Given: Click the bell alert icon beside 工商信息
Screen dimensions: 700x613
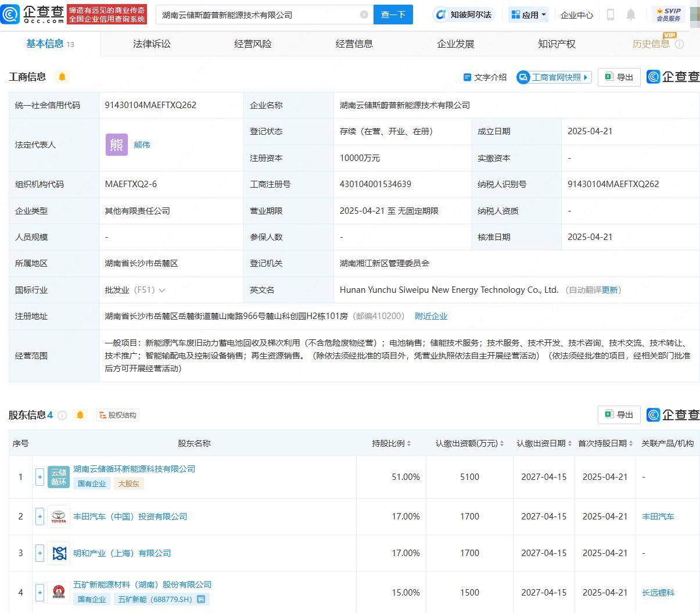Looking at the screenshot, I should pyautogui.click(x=63, y=76).
